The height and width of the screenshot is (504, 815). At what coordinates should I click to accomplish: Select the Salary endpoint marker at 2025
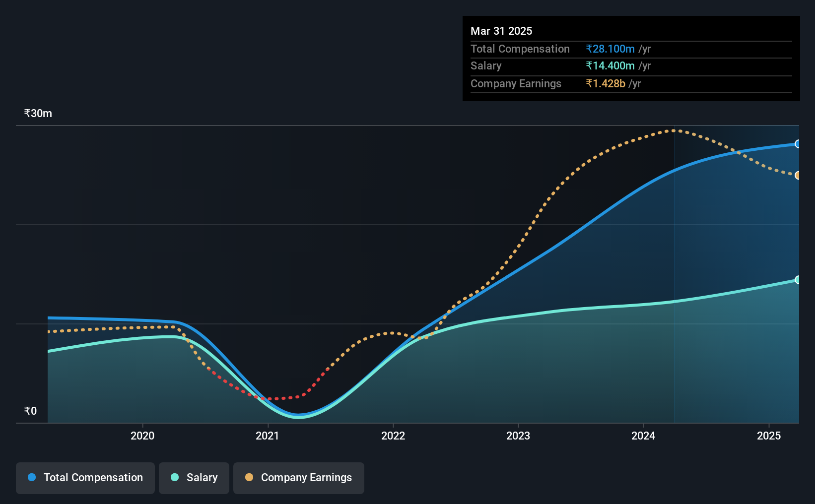click(798, 280)
